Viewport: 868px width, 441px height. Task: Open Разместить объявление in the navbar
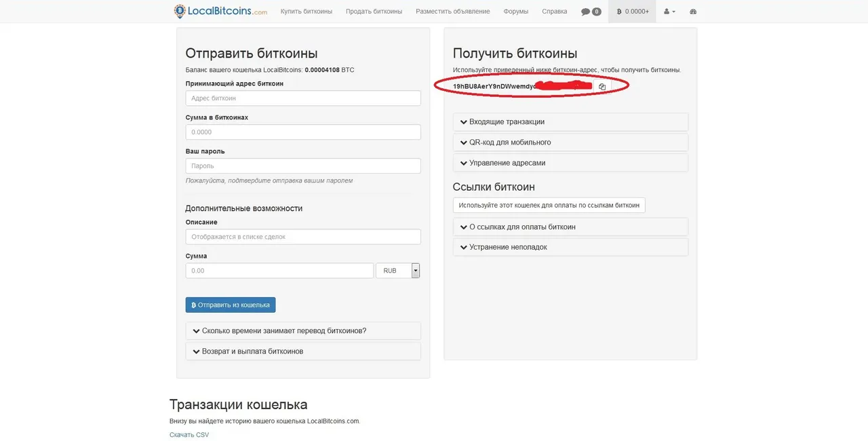(452, 12)
